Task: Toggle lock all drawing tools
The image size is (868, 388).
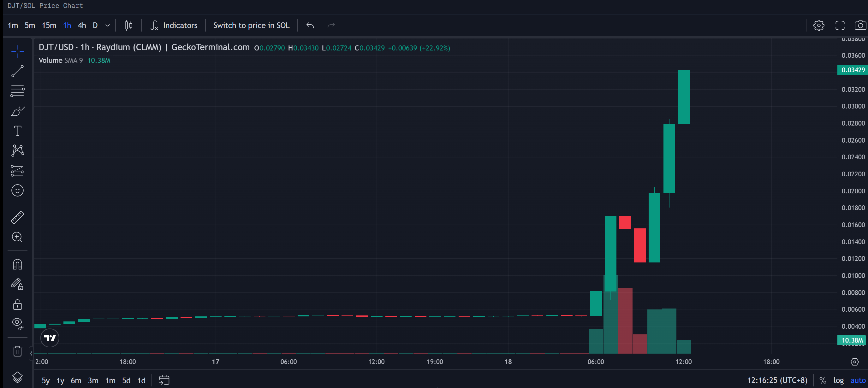Action: pyautogui.click(x=18, y=304)
